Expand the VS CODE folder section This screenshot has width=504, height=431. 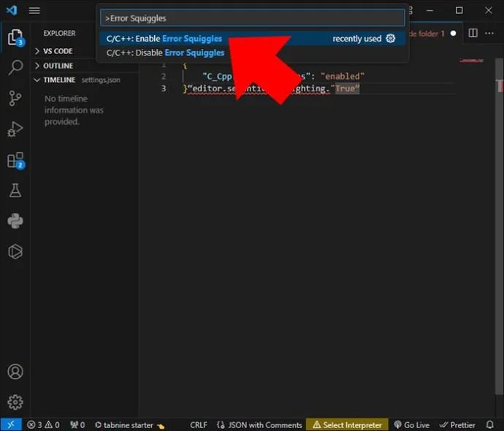[x=86, y=51]
